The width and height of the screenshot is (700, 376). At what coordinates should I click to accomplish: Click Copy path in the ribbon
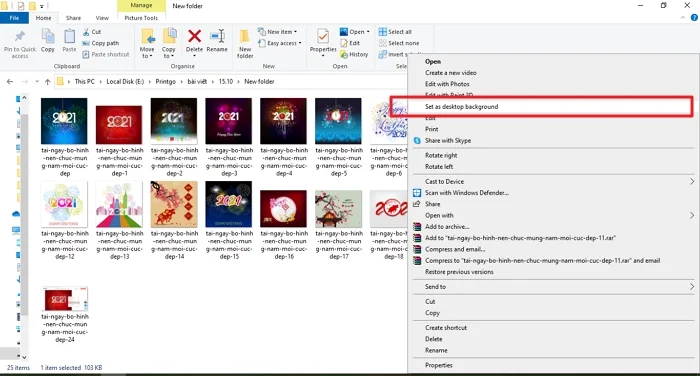click(x=100, y=43)
